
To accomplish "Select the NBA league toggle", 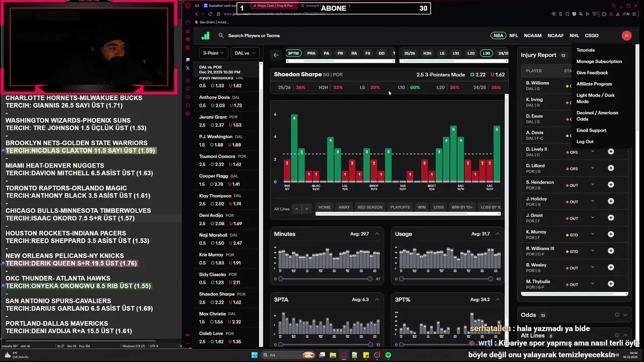I will (498, 36).
